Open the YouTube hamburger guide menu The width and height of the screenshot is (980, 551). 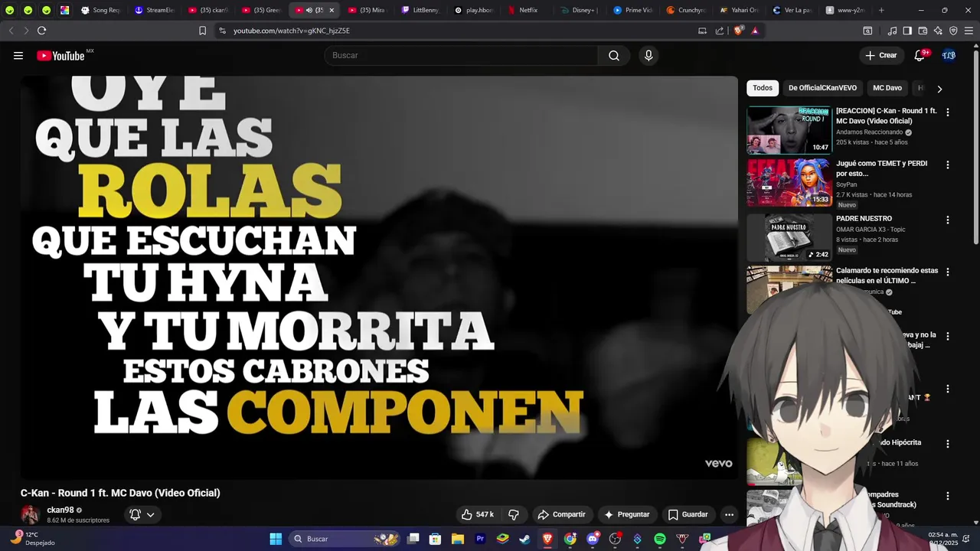tap(18, 55)
